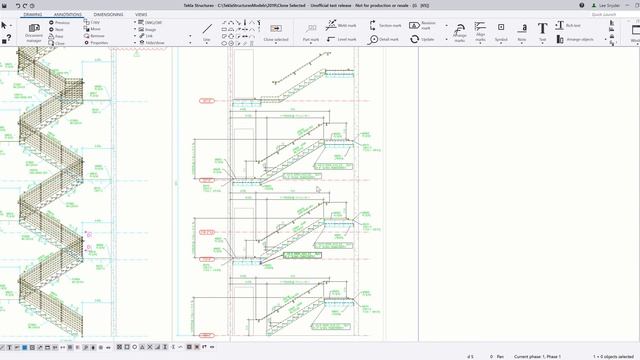640x360 pixels.
Task: Print the drawing
Action: click(x=56, y=36)
